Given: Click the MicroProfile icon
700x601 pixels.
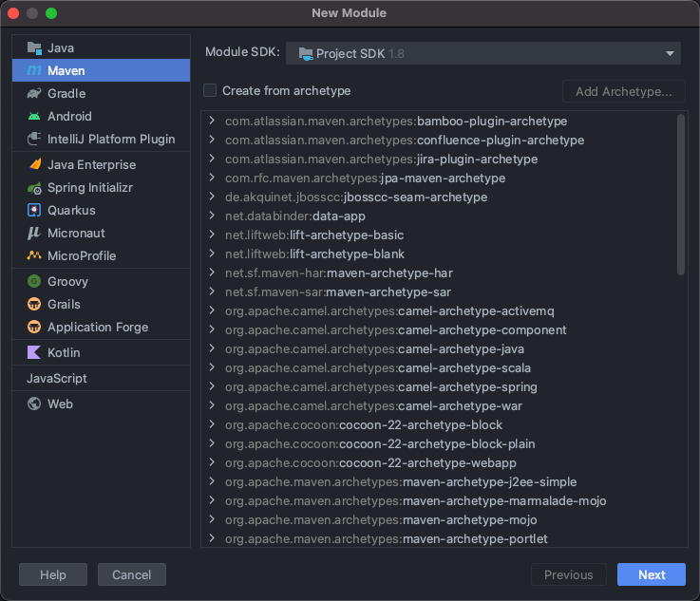Looking at the screenshot, I should (x=34, y=255).
